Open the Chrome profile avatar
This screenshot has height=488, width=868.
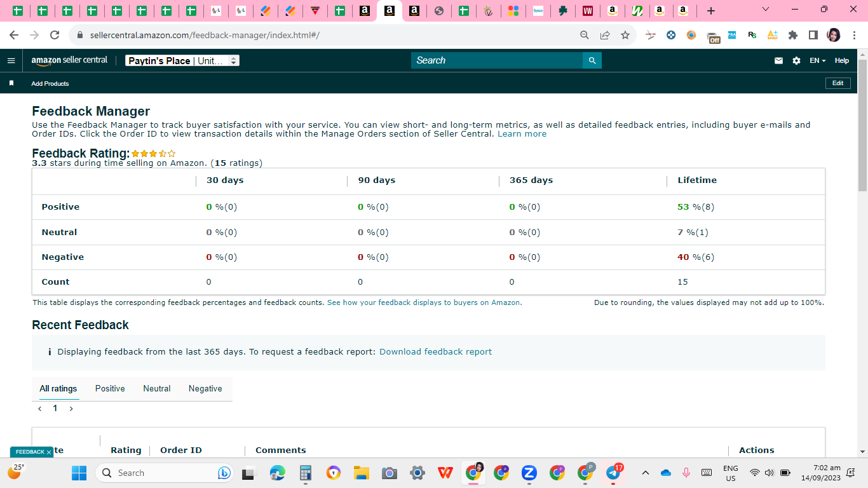(x=833, y=35)
